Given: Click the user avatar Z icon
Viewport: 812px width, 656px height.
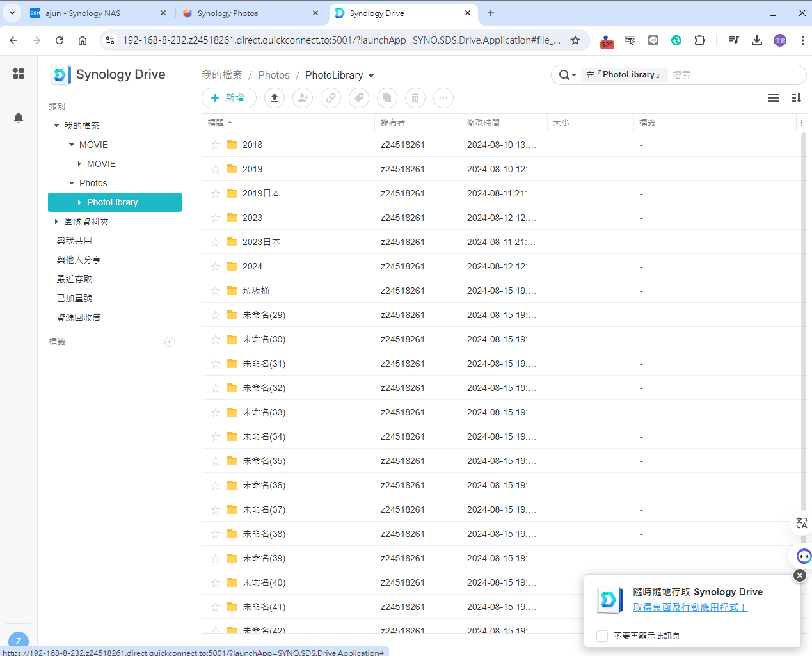Looking at the screenshot, I should (x=19, y=641).
